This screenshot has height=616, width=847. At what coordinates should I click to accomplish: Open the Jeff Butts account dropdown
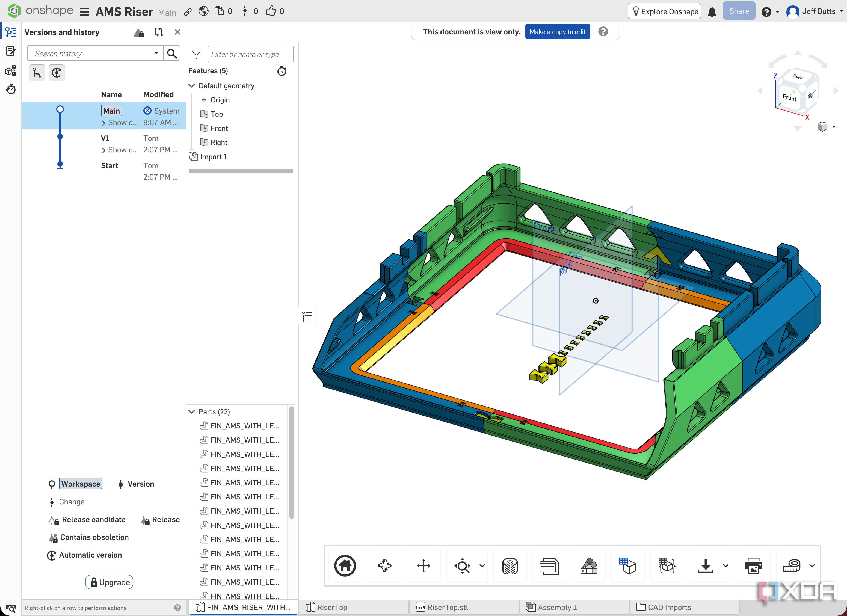tap(842, 11)
